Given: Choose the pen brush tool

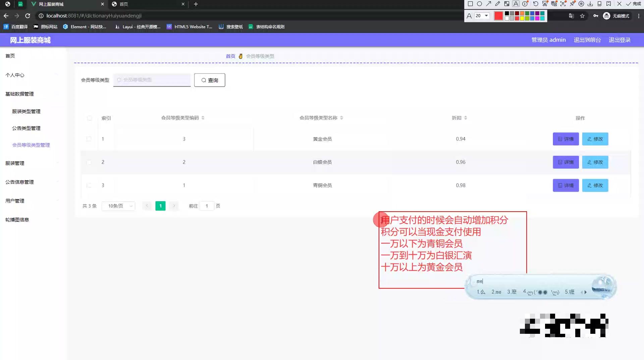Looking at the screenshot, I should pyautogui.click(x=497, y=4).
